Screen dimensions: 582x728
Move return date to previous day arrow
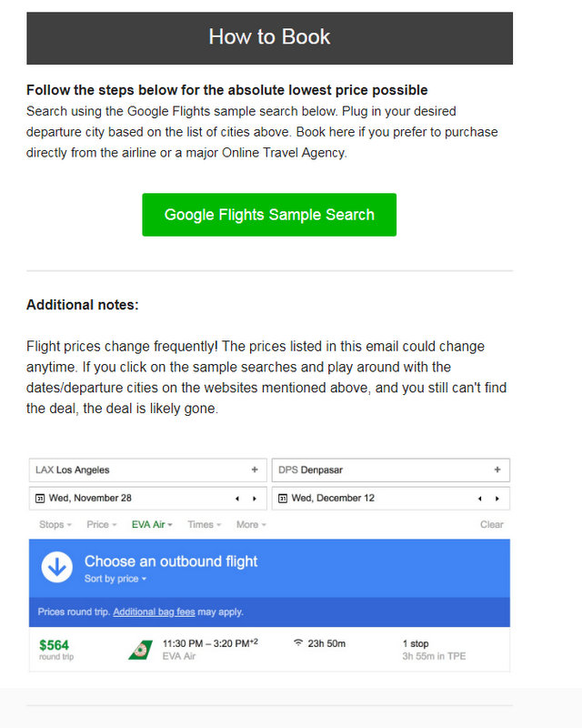[x=480, y=499]
